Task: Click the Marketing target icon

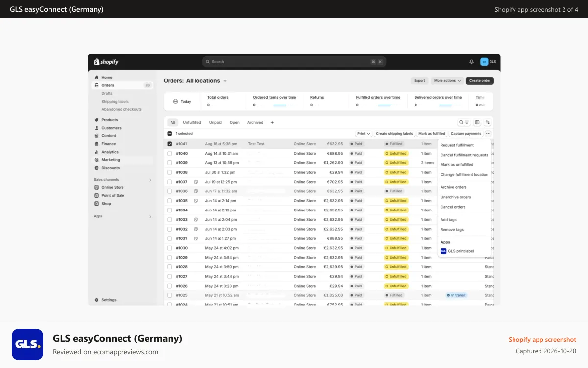Action: (x=97, y=160)
